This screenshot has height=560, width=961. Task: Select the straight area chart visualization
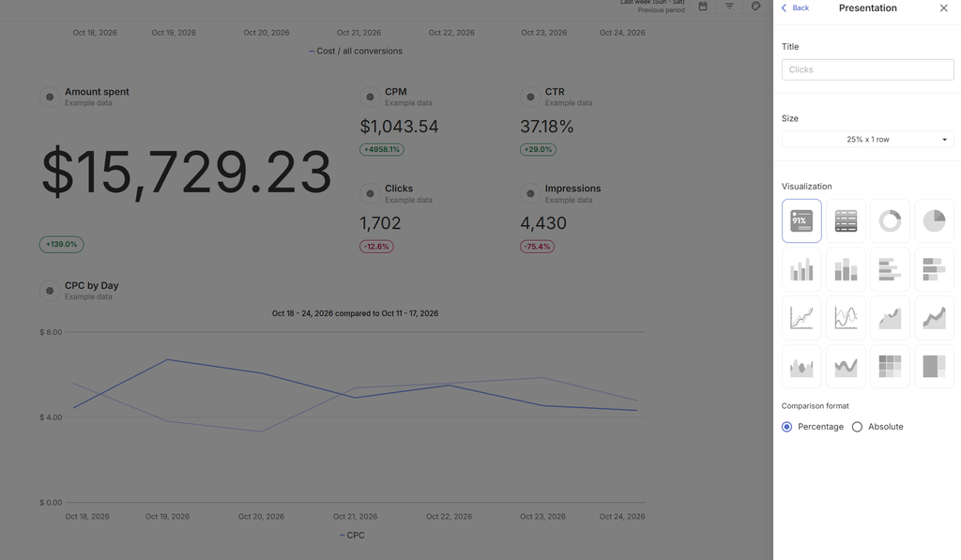(x=890, y=317)
